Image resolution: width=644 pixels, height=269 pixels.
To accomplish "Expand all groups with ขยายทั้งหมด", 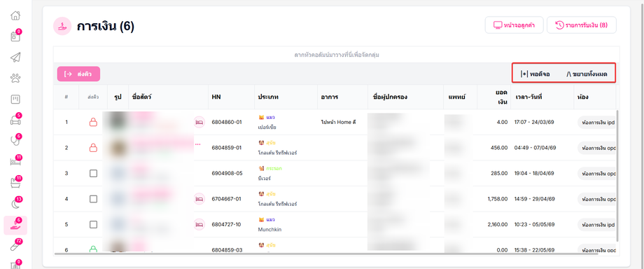I will [587, 74].
